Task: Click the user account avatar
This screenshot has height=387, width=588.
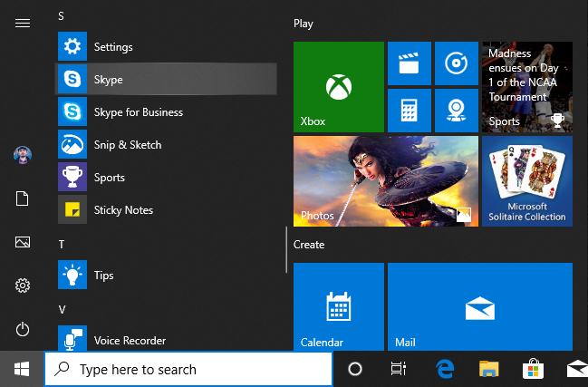Action: tap(23, 155)
